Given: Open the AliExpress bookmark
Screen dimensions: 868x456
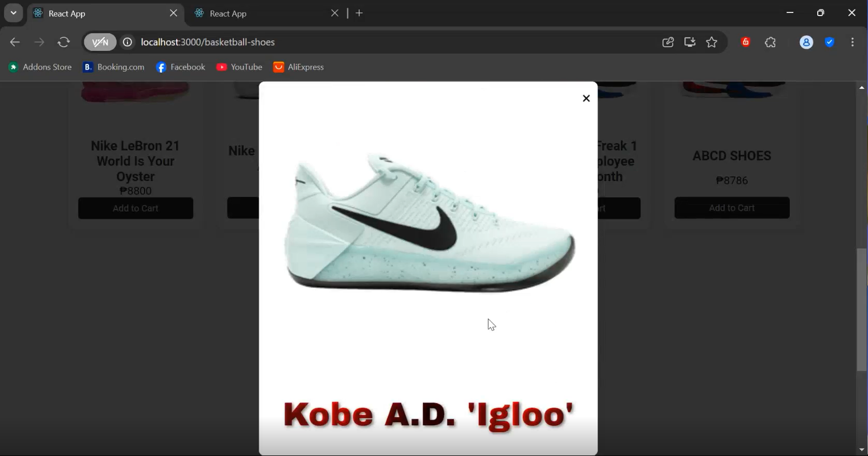Looking at the screenshot, I should (x=298, y=67).
